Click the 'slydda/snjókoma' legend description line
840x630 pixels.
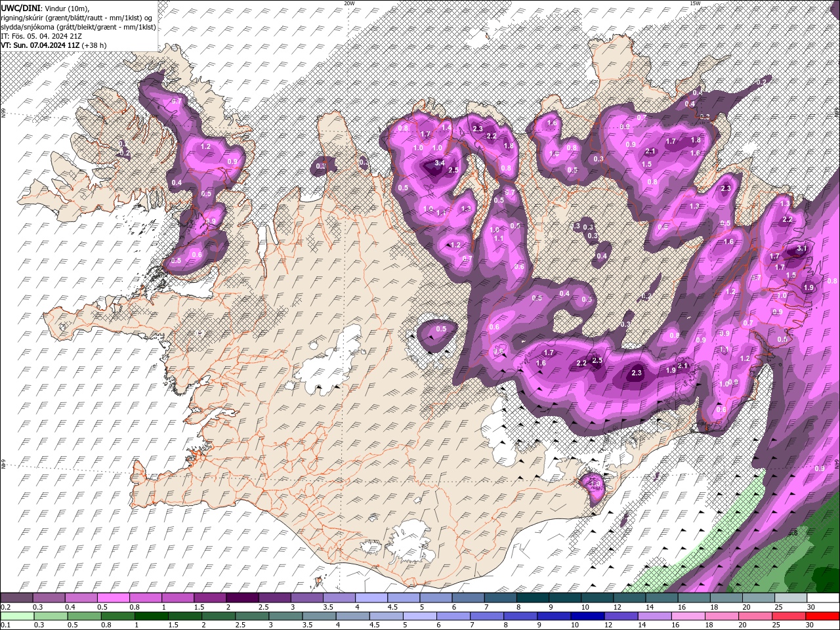(x=79, y=27)
